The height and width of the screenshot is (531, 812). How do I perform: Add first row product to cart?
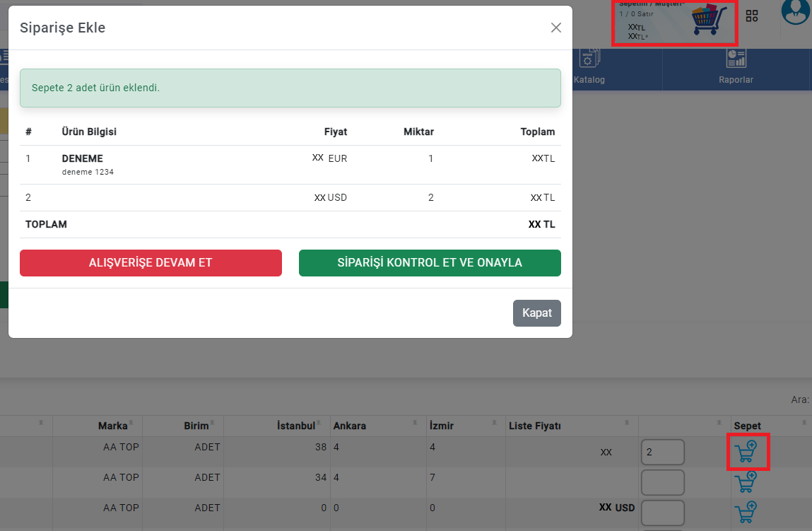click(747, 451)
